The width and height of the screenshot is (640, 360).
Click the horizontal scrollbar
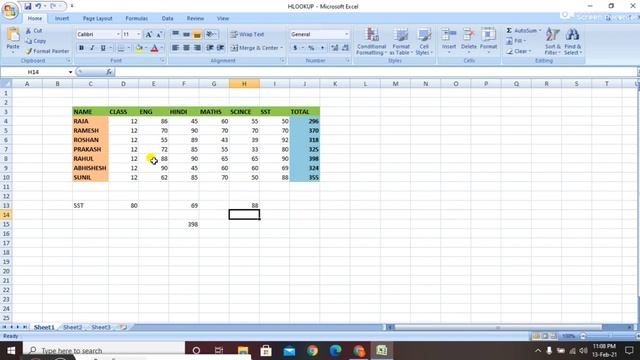coord(498,327)
